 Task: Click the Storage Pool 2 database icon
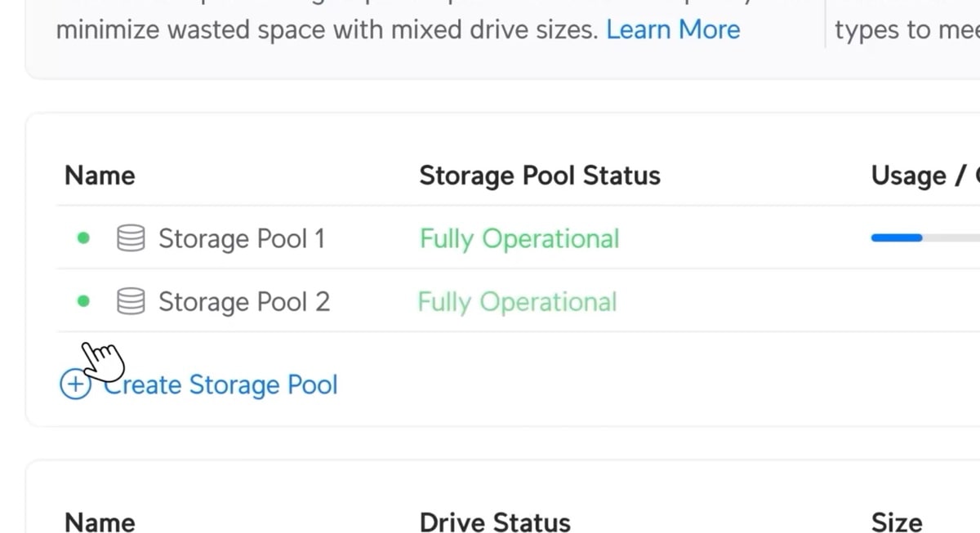131,302
